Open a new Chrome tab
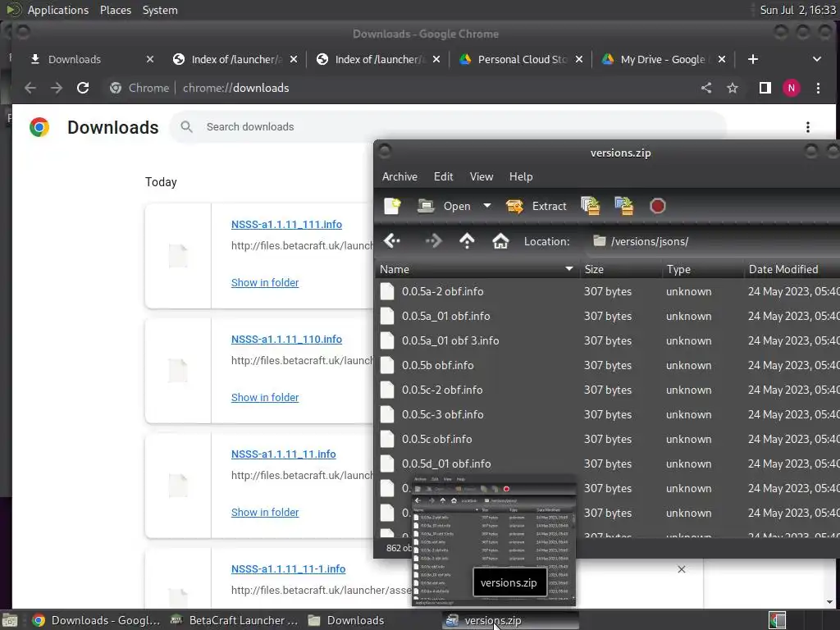The height and width of the screenshot is (630, 840). click(753, 59)
